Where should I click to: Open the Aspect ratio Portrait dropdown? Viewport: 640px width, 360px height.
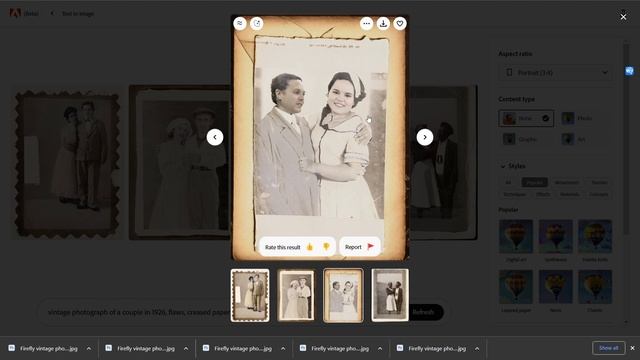pos(556,73)
